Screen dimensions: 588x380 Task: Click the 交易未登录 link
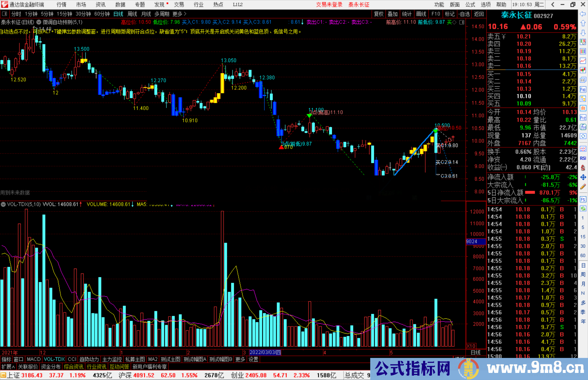(329, 5)
